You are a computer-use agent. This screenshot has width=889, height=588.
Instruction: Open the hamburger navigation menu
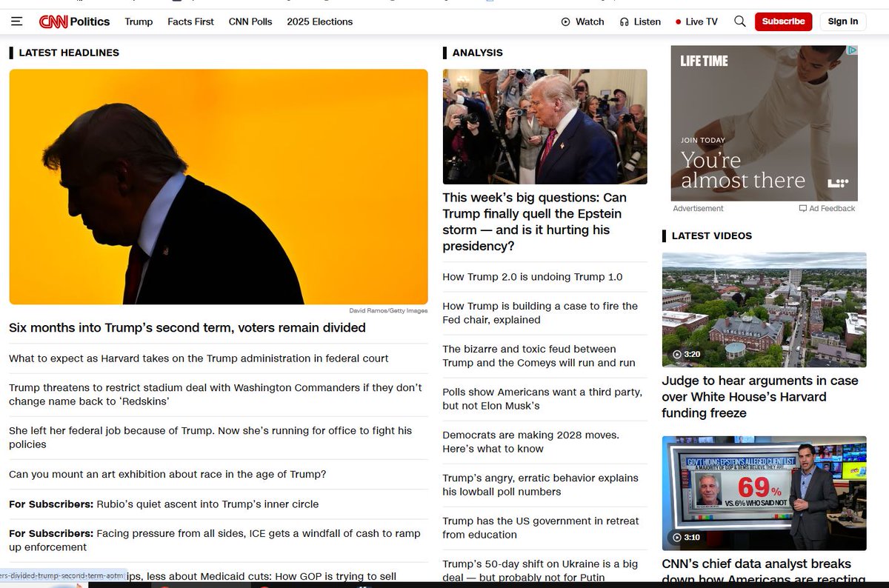(16, 21)
